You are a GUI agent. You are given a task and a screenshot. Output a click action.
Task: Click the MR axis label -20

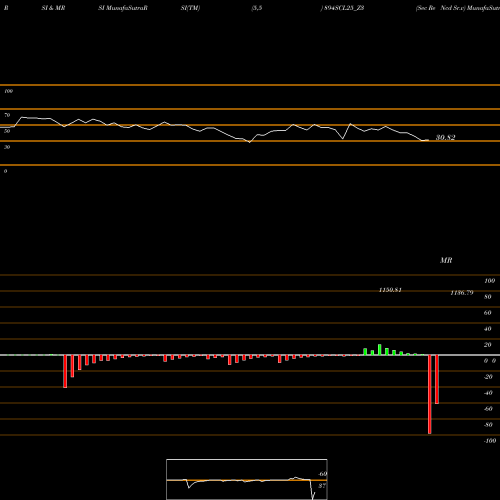488,377
